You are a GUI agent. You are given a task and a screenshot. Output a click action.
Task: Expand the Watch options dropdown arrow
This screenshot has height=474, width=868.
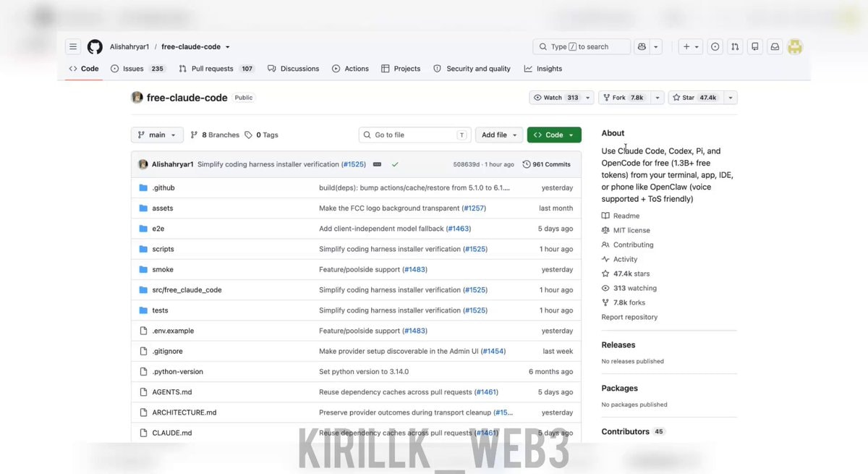[x=588, y=98]
